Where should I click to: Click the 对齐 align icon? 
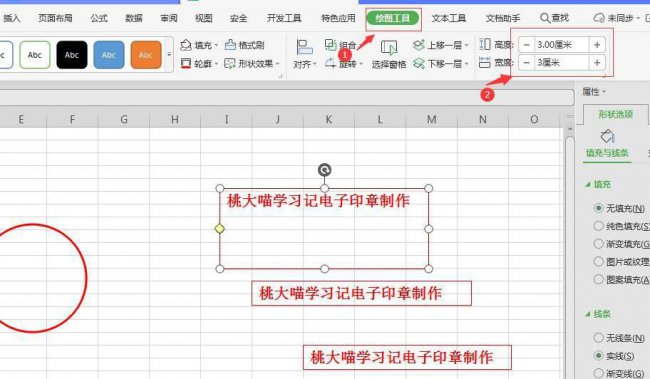pyautogui.click(x=304, y=47)
